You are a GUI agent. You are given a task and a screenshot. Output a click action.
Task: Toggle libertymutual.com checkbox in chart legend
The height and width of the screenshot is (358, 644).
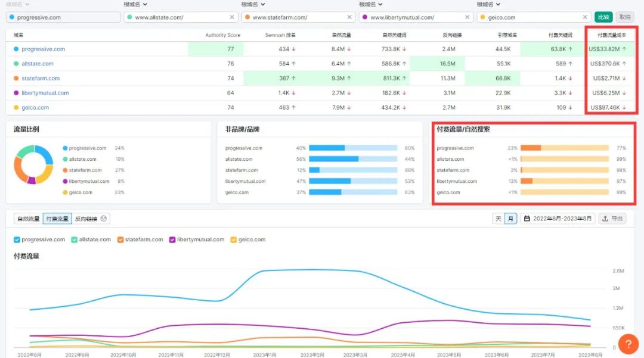[x=172, y=239]
